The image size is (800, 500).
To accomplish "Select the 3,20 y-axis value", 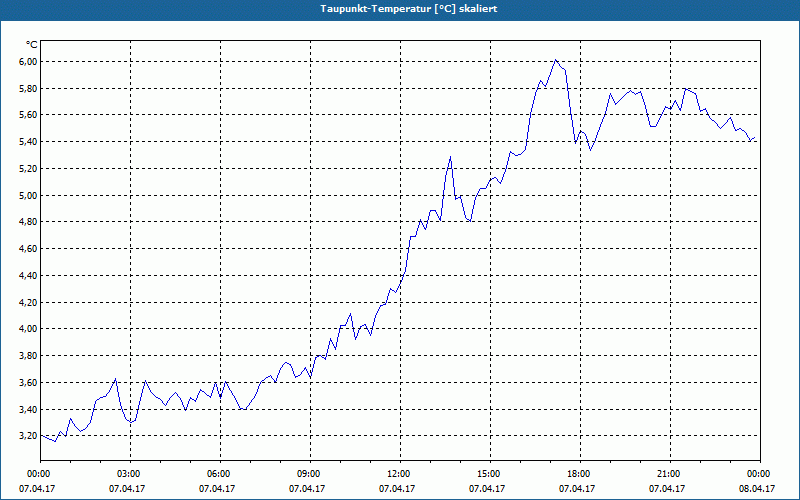I will [x=28, y=435].
